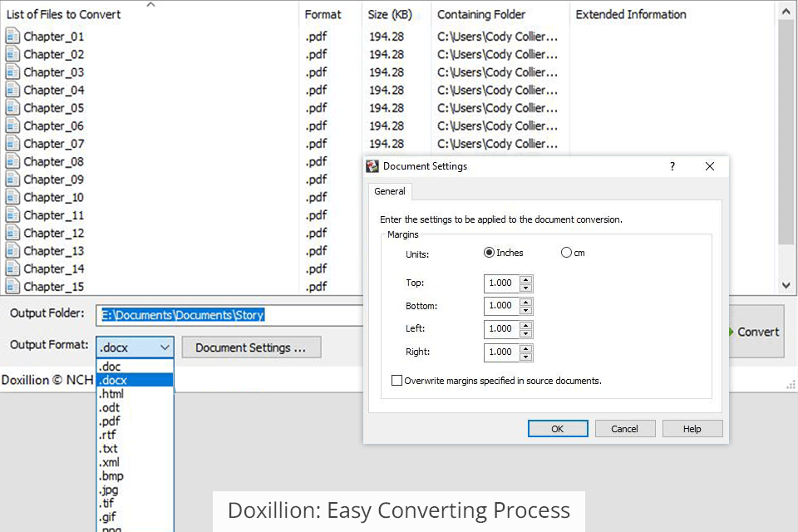Sort by List of Files to Convert header

pyautogui.click(x=150, y=14)
